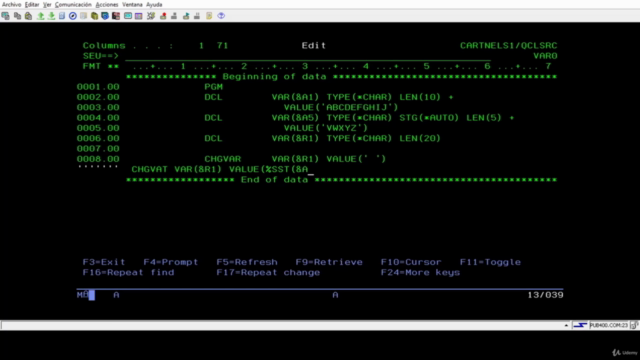The height and width of the screenshot is (360, 640).
Task: Click the play macro icon
Action: [x=186, y=16]
